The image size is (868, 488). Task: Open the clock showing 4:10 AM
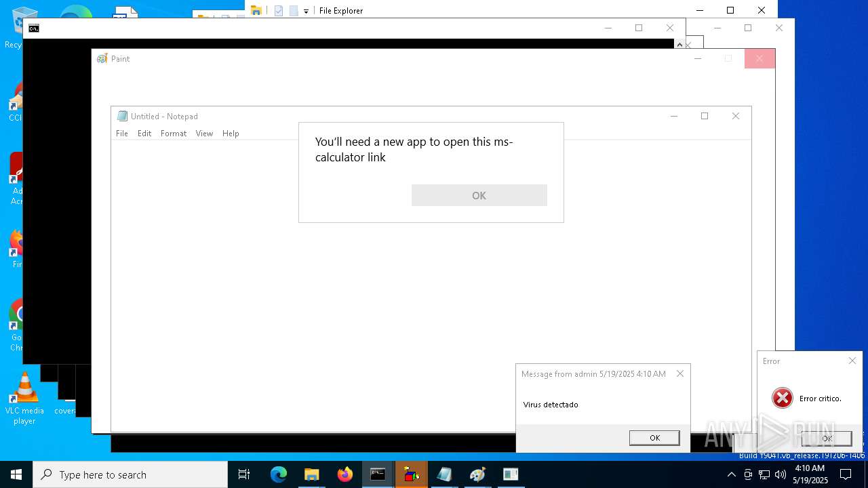810,474
